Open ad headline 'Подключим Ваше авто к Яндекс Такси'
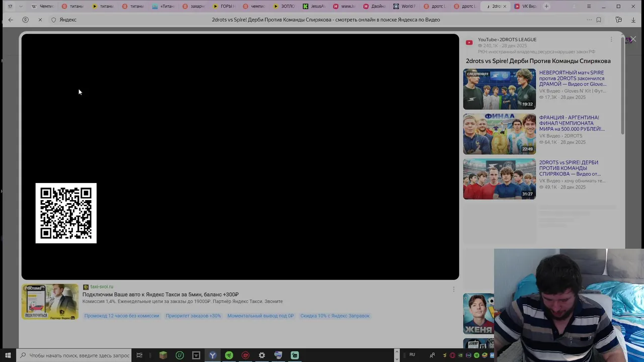The height and width of the screenshot is (362, 644). click(160, 295)
